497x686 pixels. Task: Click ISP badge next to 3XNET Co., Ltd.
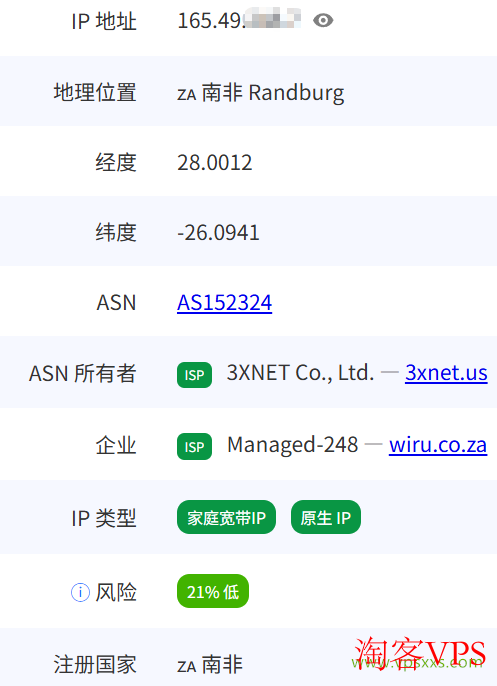click(194, 375)
